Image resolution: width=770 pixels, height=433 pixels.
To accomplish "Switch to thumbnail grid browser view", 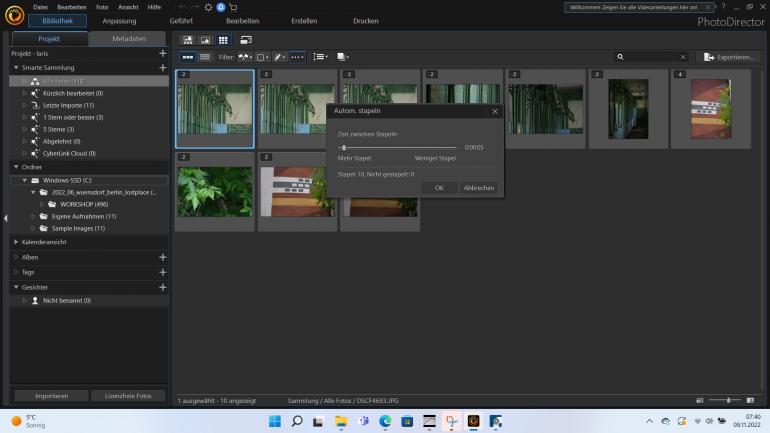I will pyautogui.click(x=222, y=40).
